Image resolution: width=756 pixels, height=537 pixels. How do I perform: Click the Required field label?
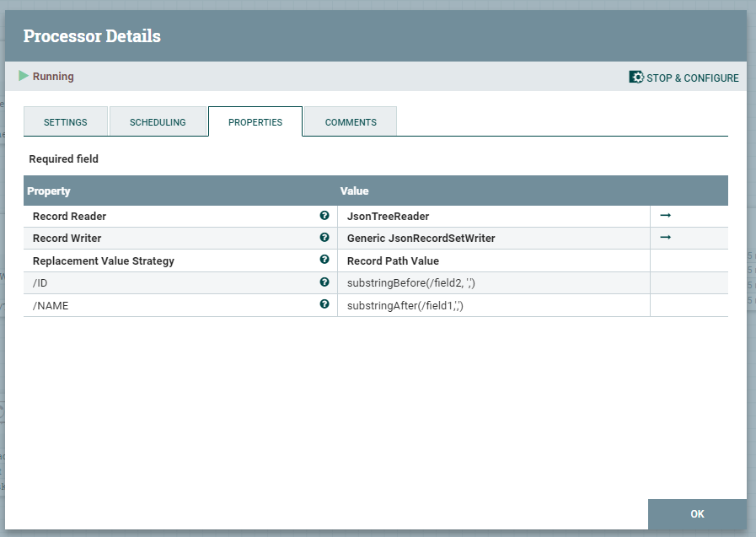(64, 159)
